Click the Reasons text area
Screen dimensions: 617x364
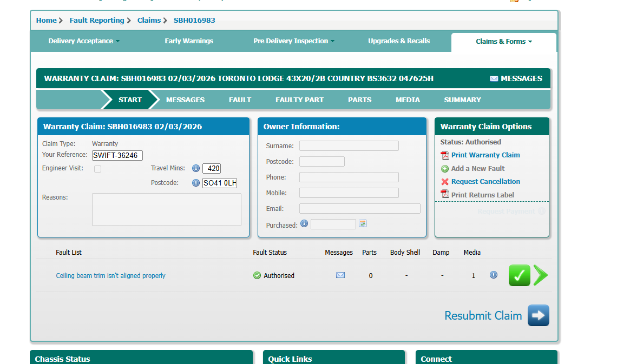tap(167, 209)
